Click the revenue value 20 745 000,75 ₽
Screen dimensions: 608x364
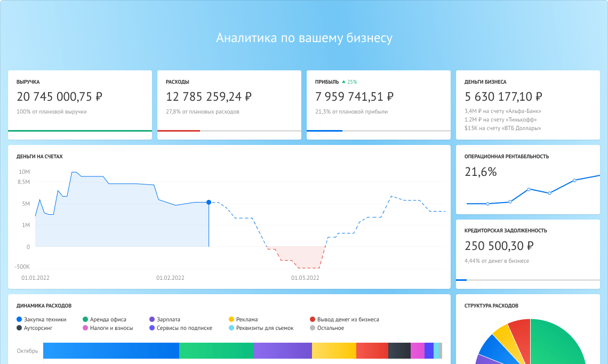coord(59,96)
